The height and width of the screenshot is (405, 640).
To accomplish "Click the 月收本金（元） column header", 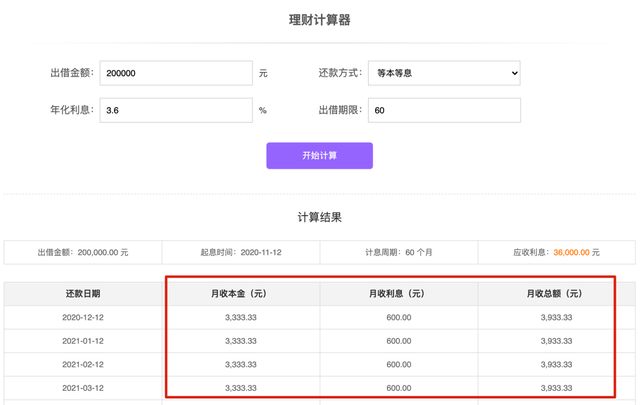I will tap(241, 294).
